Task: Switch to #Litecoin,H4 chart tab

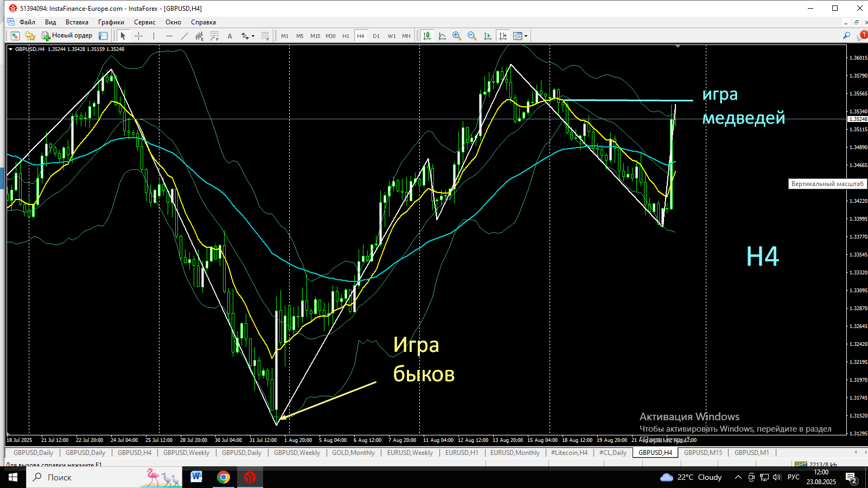Action: (569, 453)
